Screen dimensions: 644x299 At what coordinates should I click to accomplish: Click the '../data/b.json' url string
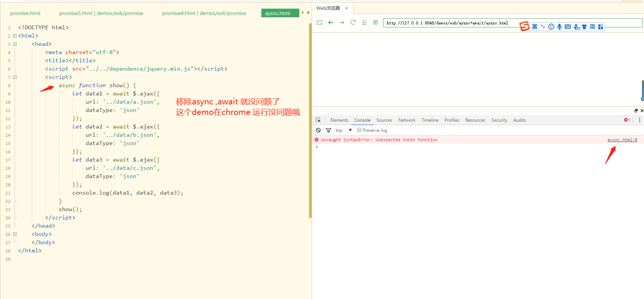pyautogui.click(x=130, y=135)
